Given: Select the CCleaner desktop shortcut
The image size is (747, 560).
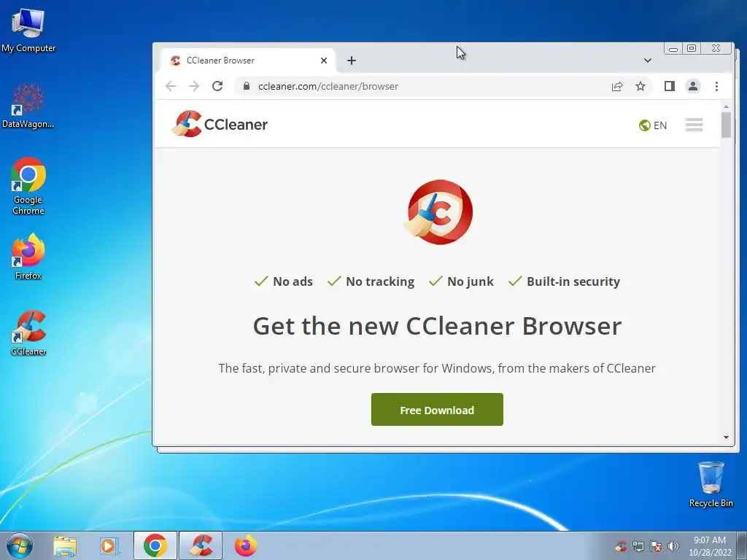Looking at the screenshot, I should click(x=28, y=332).
